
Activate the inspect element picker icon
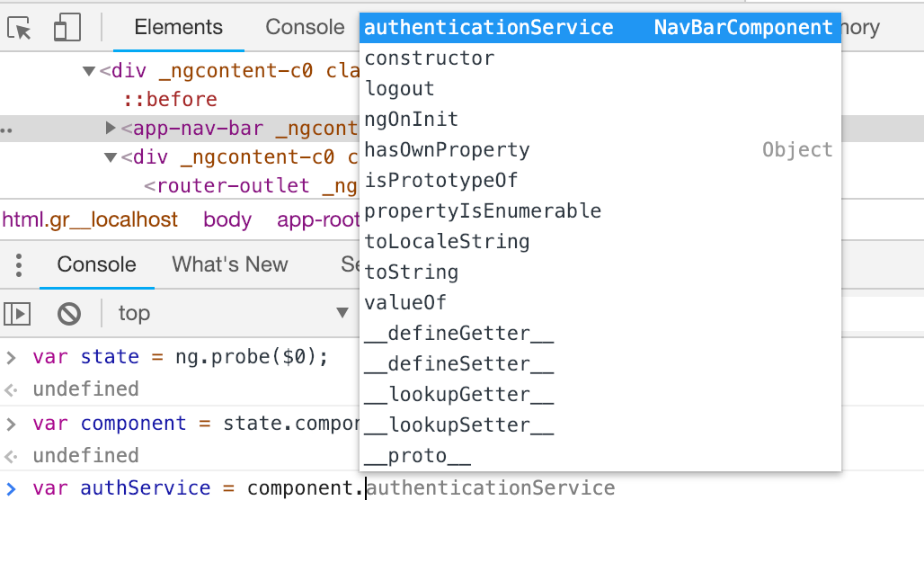click(20, 28)
